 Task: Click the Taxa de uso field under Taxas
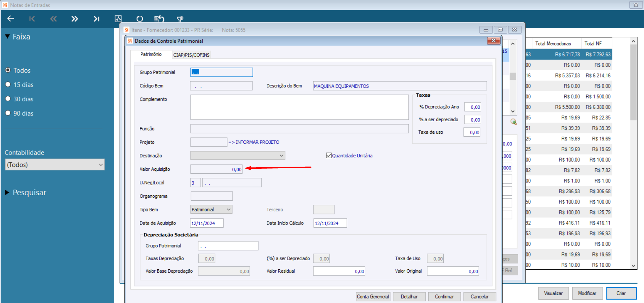(472, 132)
